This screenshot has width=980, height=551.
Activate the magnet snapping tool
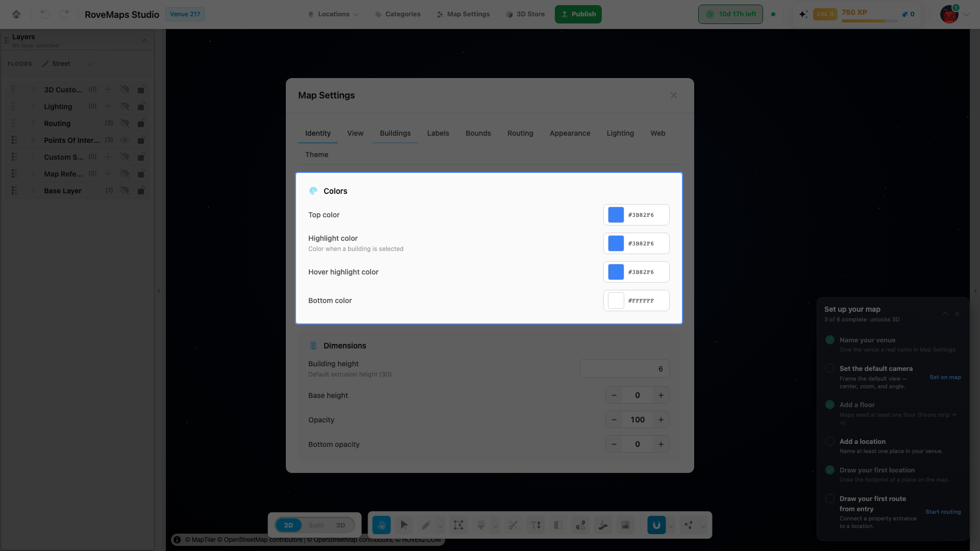(656, 525)
